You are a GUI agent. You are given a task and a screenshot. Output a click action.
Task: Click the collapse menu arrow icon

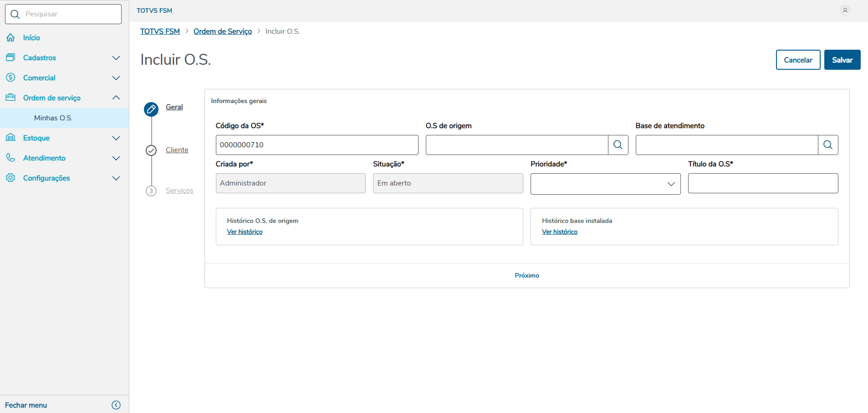[116, 405]
